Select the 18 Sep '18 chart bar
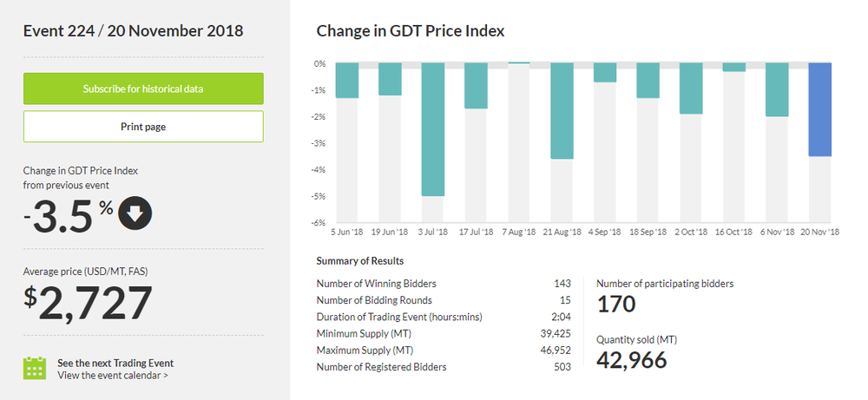 tap(648, 80)
